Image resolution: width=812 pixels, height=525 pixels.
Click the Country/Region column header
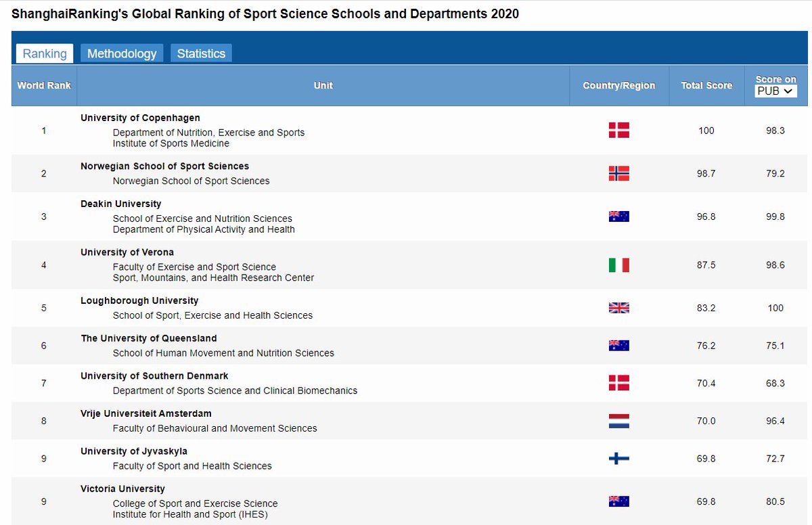pyautogui.click(x=619, y=85)
